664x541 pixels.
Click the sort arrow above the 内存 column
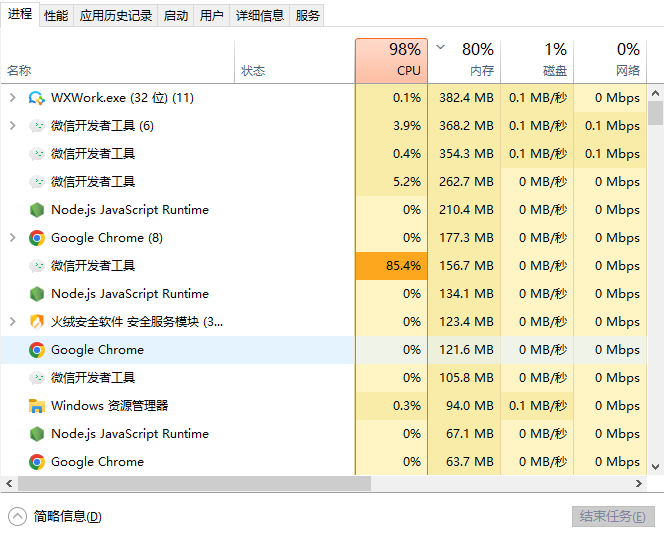(x=440, y=47)
